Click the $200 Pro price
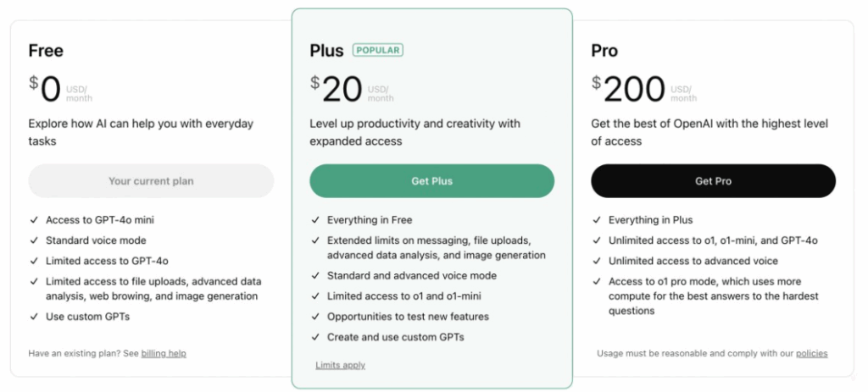This screenshot has height=392, width=868. click(629, 88)
